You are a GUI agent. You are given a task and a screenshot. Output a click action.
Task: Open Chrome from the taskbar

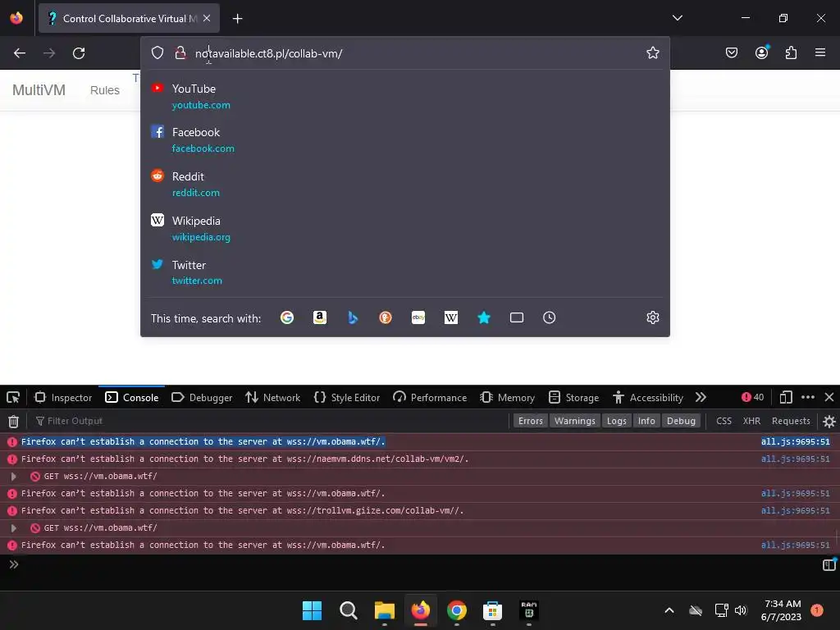click(456, 610)
